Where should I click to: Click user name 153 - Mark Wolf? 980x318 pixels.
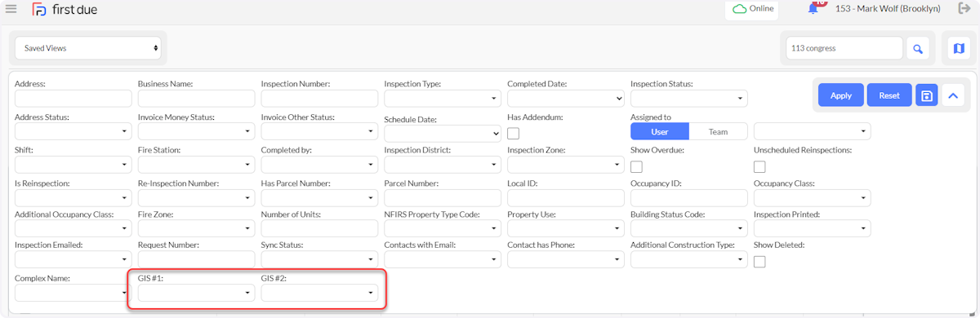[x=888, y=9]
